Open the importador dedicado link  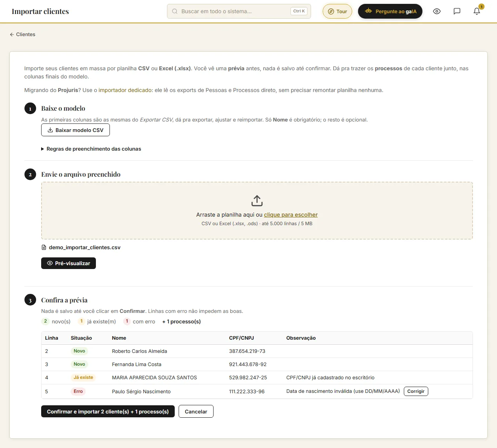(125, 90)
